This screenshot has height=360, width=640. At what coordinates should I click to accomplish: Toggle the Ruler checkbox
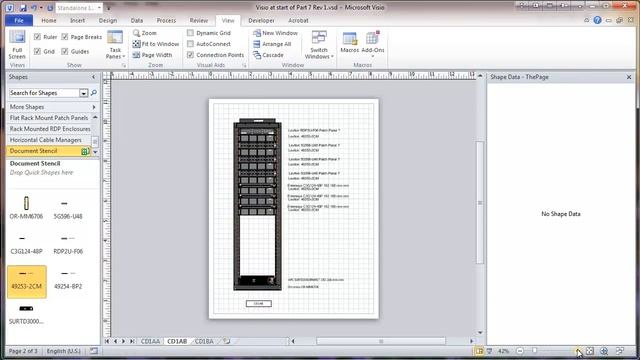(x=38, y=37)
